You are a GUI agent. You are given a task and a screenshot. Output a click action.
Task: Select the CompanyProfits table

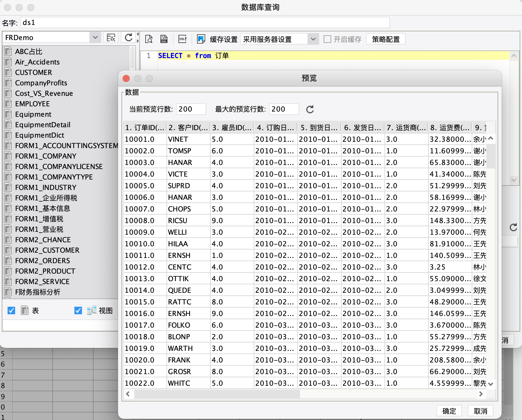click(x=41, y=83)
